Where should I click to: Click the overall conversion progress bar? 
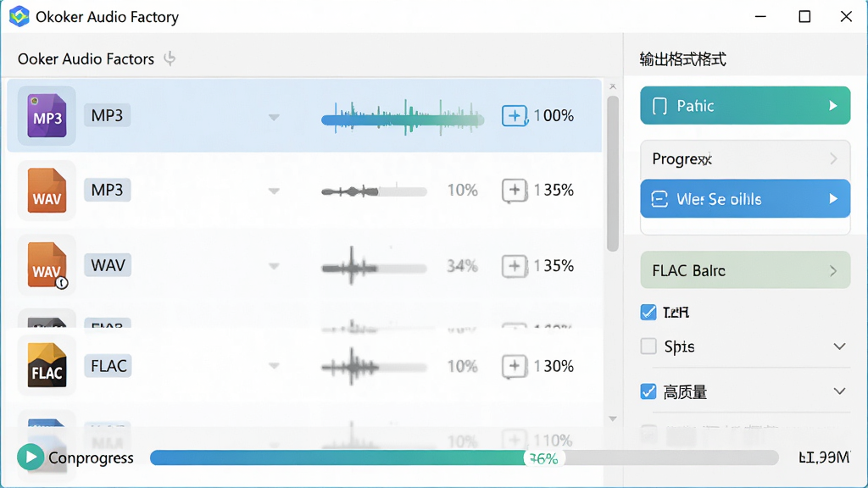pyautogui.click(x=464, y=457)
